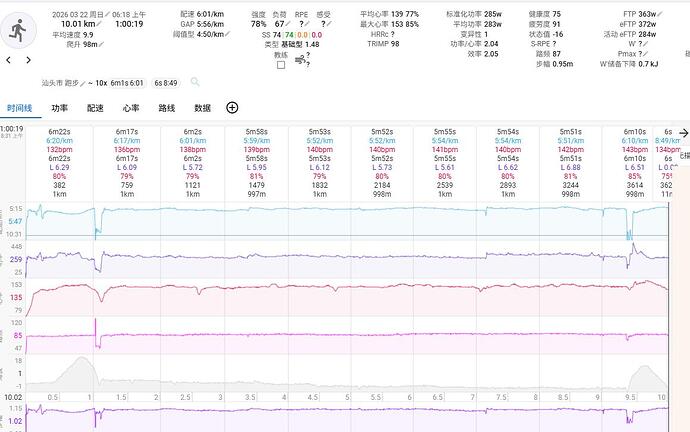Edit the 阈值型 4:50/km threshold pace pencil
Image resolution: width=690 pixels, height=432 pixels.
[x=228, y=34]
